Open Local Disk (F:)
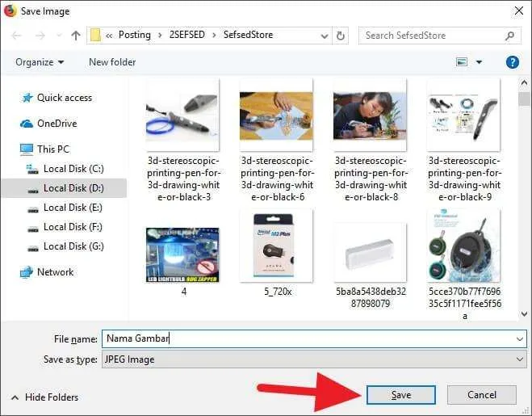The image size is (532, 416). click(x=65, y=227)
